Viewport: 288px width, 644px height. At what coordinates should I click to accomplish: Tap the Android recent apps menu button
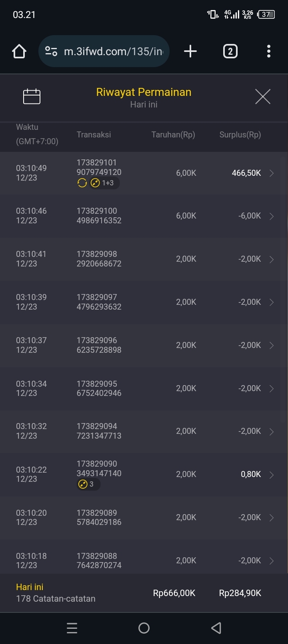click(x=72, y=628)
